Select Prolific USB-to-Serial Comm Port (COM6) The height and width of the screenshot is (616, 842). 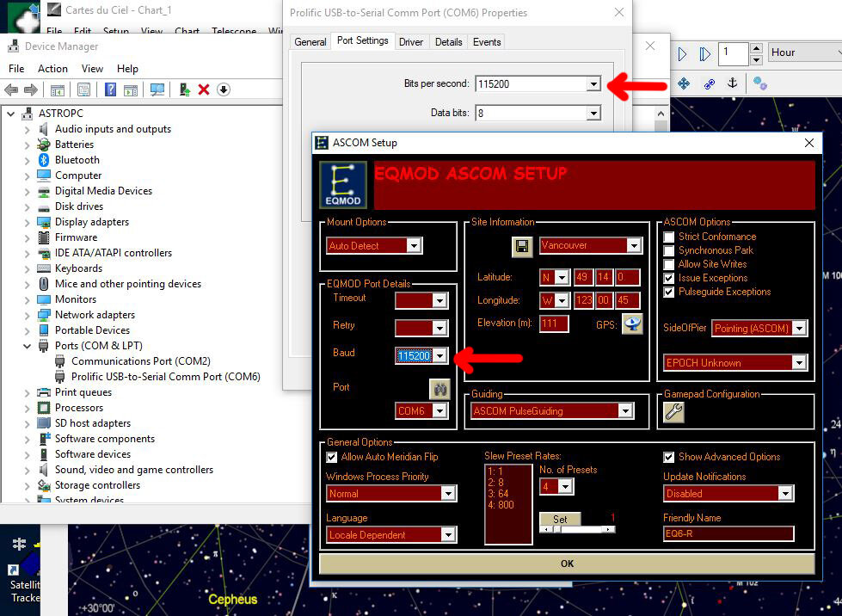[x=165, y=377]
